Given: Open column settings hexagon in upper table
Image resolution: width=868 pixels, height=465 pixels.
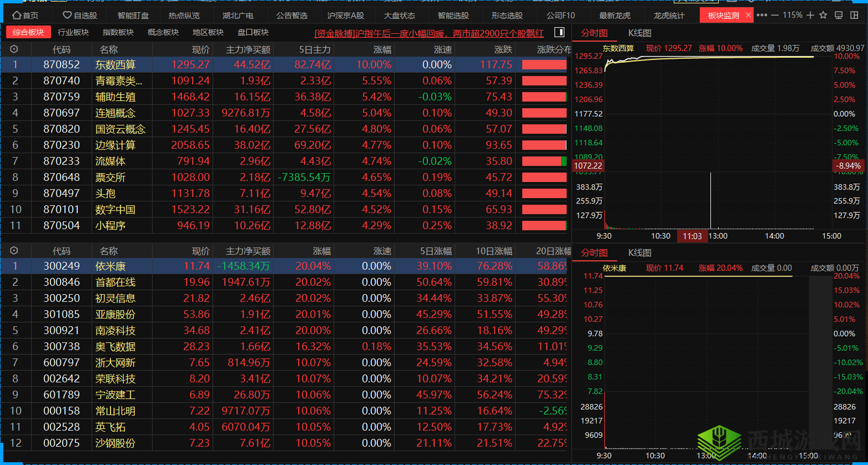Looking at the screenshot, I should pos(14,49).
